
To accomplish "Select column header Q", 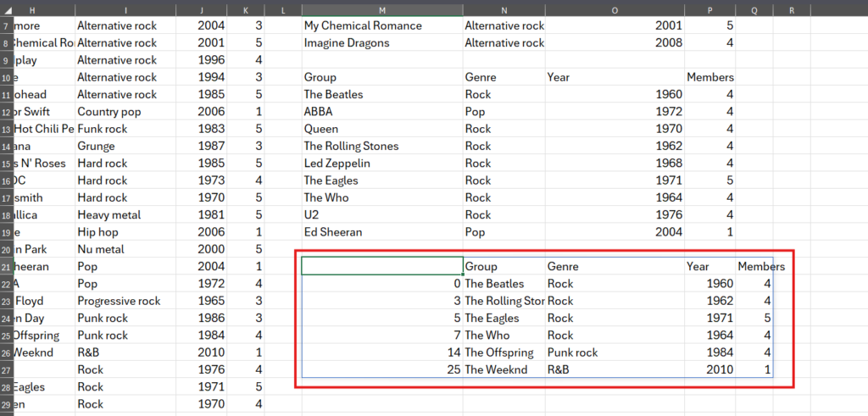I will click(x=754, y=10).
